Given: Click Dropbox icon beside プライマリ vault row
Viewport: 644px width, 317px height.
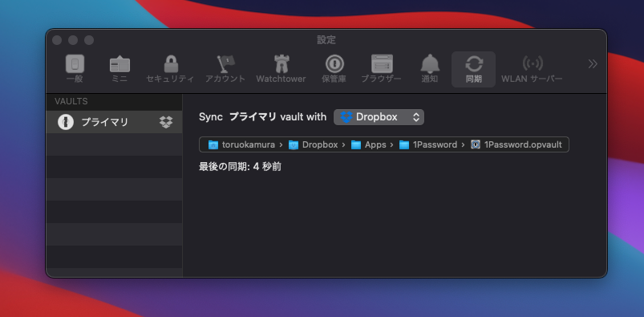Looking at the screenshot, I should 166,122.
